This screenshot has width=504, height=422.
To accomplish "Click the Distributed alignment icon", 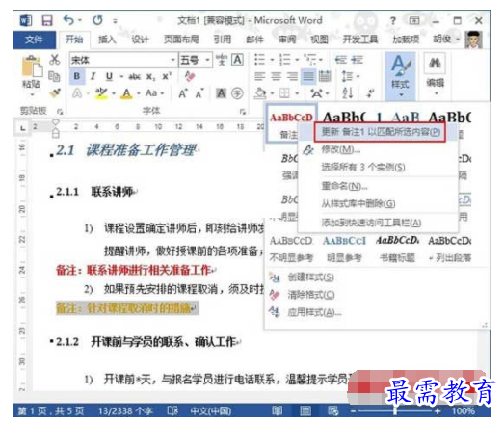I will coord(325,76).
